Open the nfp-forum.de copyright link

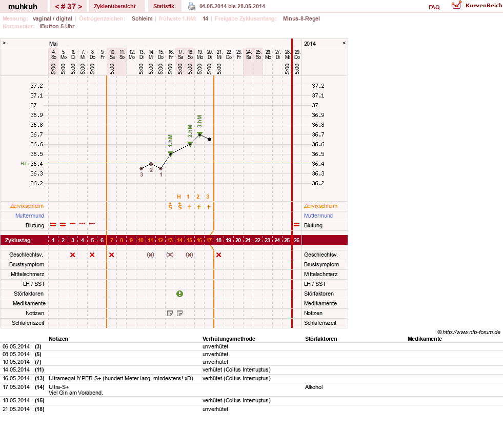[469, 332]
